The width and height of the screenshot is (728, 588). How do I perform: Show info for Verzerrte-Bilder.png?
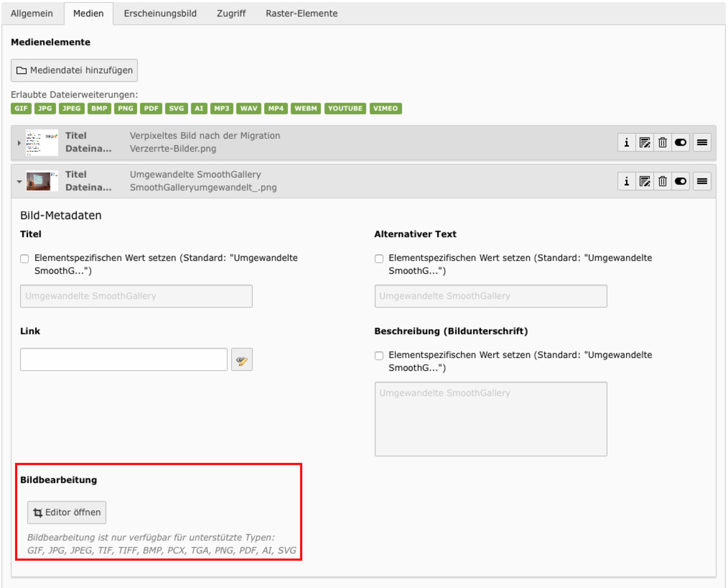click(x=627, y=143)
